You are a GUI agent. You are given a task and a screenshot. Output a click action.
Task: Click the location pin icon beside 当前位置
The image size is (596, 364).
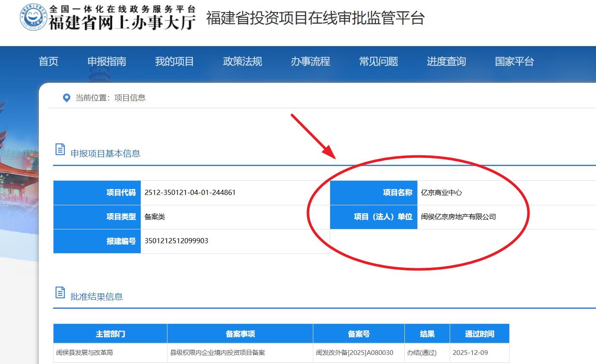(x=66, y=98)
